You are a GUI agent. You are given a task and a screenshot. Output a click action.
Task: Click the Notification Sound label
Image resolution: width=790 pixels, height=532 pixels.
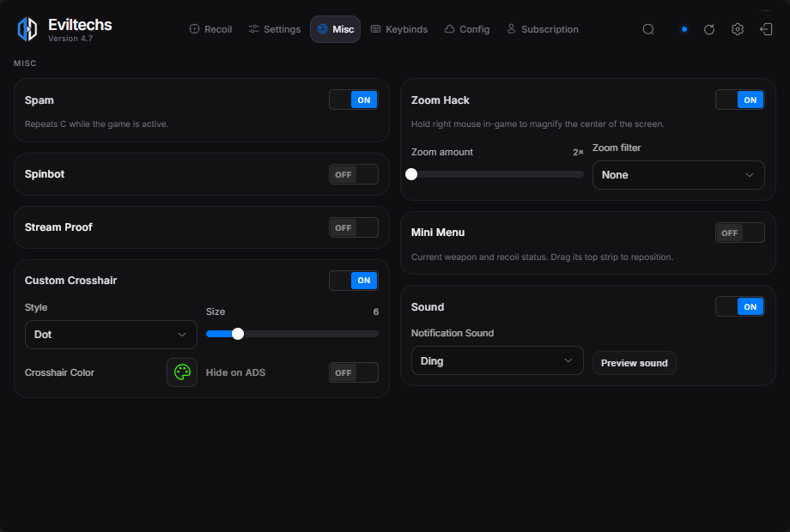tap(453, 333)
